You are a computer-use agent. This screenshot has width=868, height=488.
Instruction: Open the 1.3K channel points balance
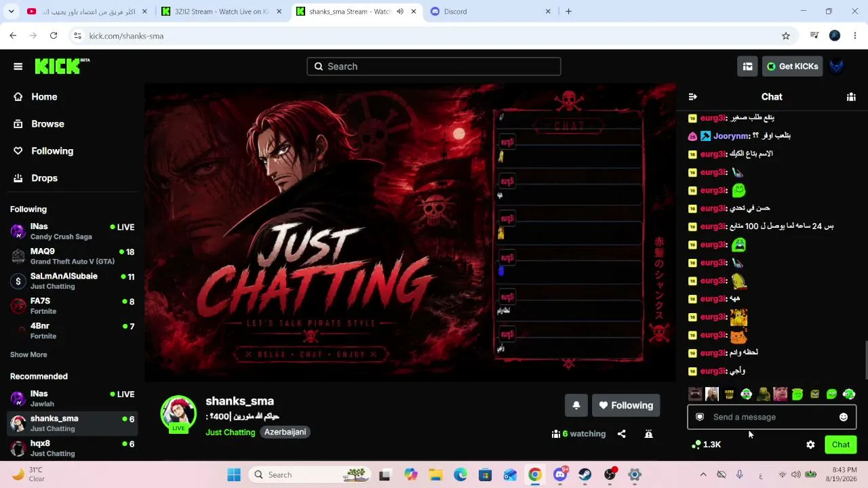coord(706,445)
